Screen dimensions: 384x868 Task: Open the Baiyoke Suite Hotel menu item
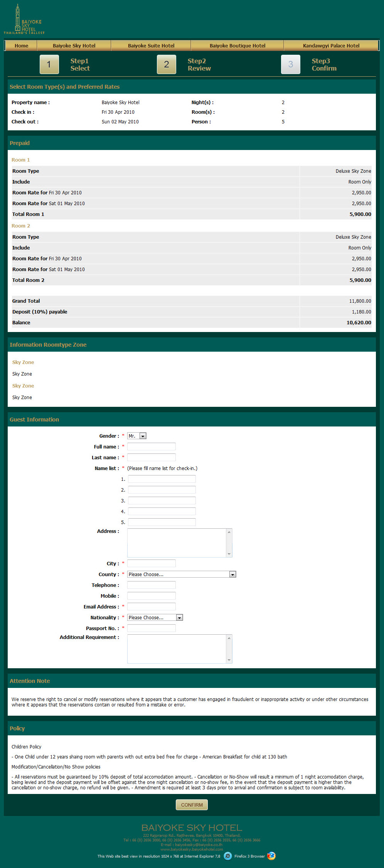151,46
